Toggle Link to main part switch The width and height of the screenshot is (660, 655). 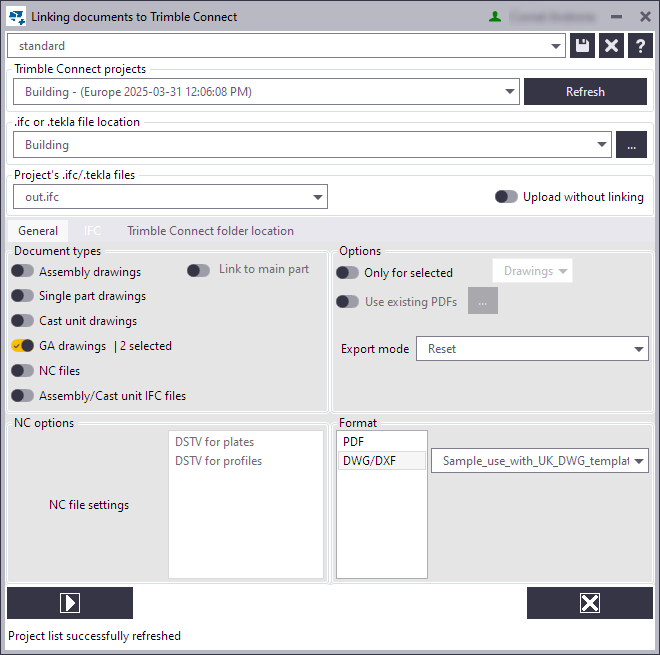point(198,270)
